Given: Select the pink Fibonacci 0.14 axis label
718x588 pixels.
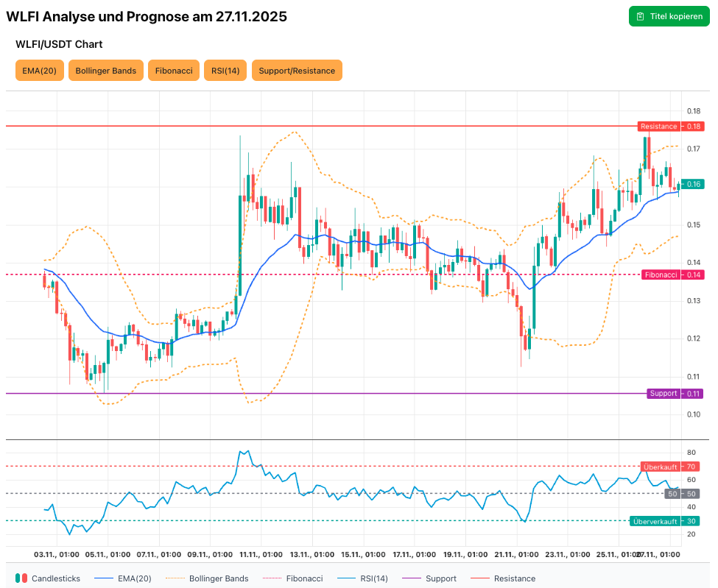Looking at the screenshot, I should (672, 275).
